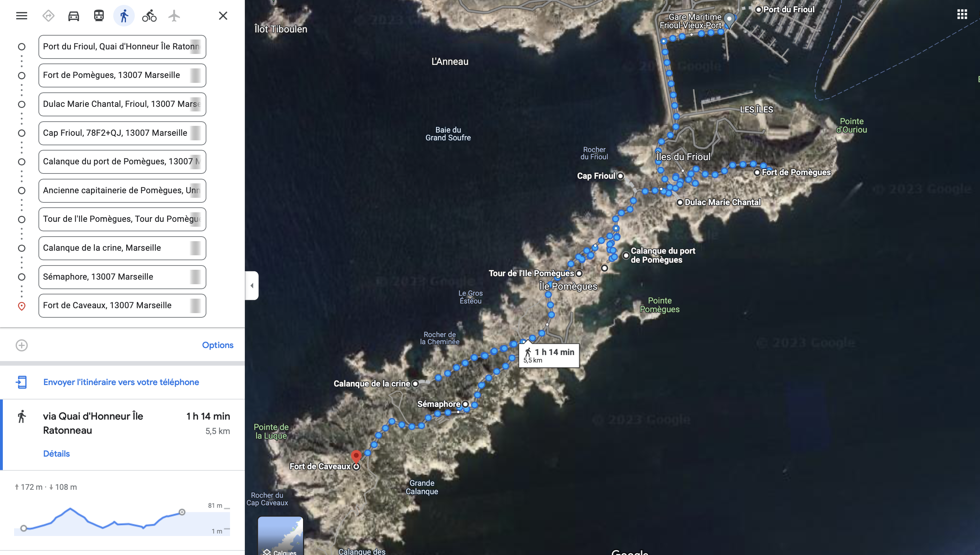The image size is (980, 555).
Task: Select the flights travel mode icon
Action: (174, 16)
